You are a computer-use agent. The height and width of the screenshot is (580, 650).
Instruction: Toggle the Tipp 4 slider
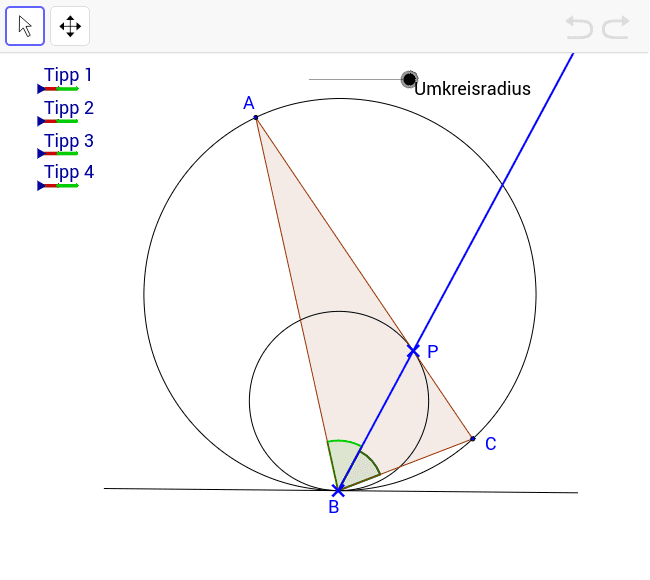click(58, 185)
